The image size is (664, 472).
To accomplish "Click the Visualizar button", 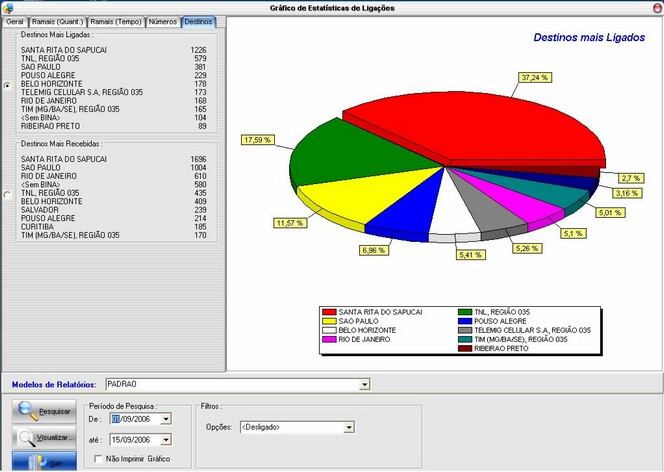I will pyautogui.click(x=44, y=437).
